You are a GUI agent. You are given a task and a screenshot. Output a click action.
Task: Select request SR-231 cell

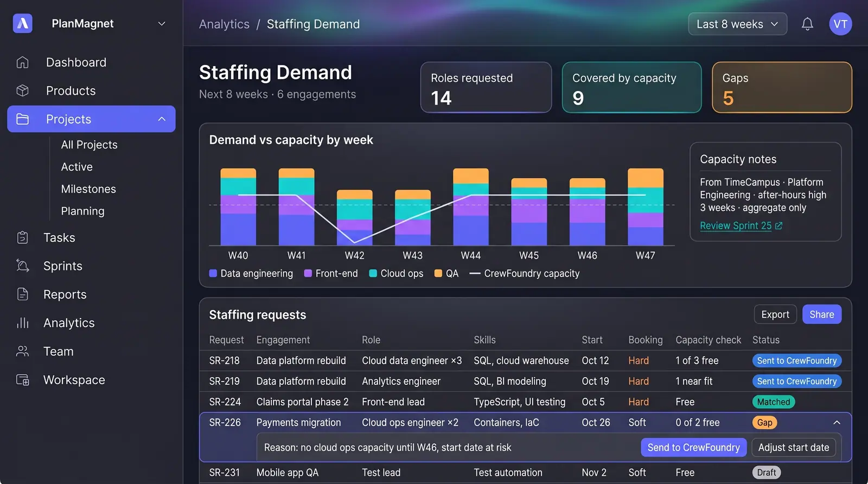[225, 473]
